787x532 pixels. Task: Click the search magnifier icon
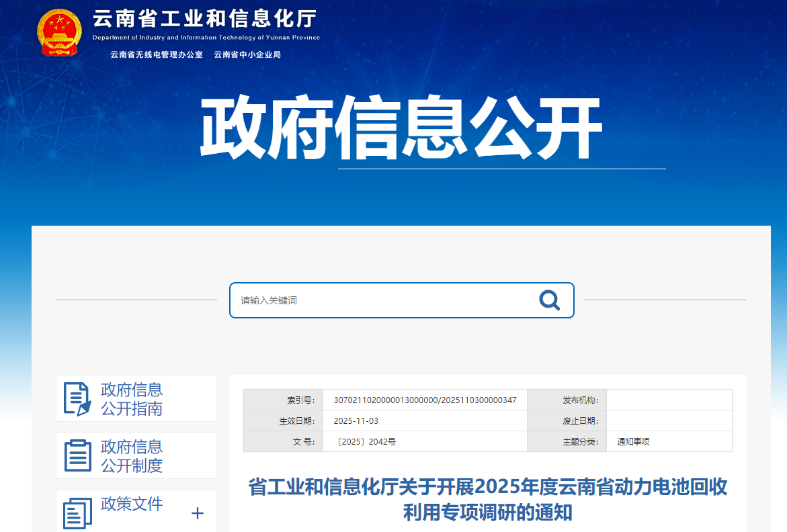pos(549,300)
